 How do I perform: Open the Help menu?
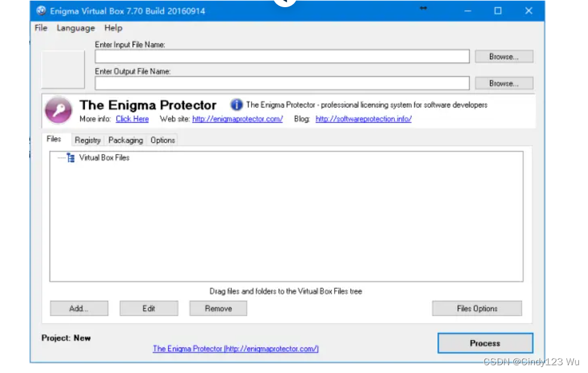(x=114, y=28)
